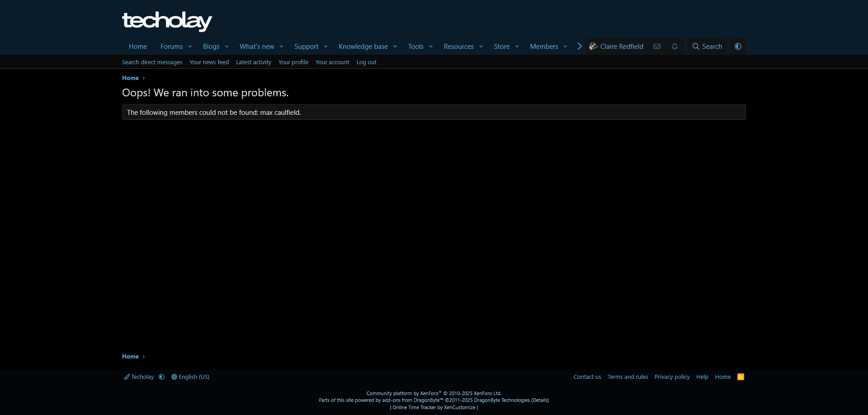Click Claire Redfield's avatar
This screenshot has width=868, height=415.
click(x=593, y=47)
